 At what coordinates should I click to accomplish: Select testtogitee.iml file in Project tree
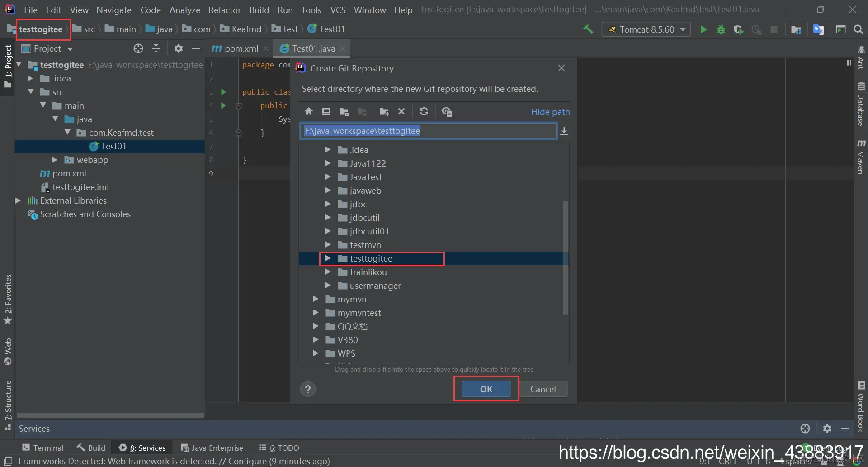[80, 187]
